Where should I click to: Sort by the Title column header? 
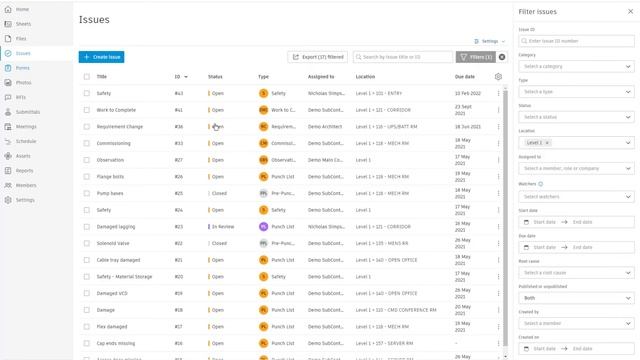(102, 77)
